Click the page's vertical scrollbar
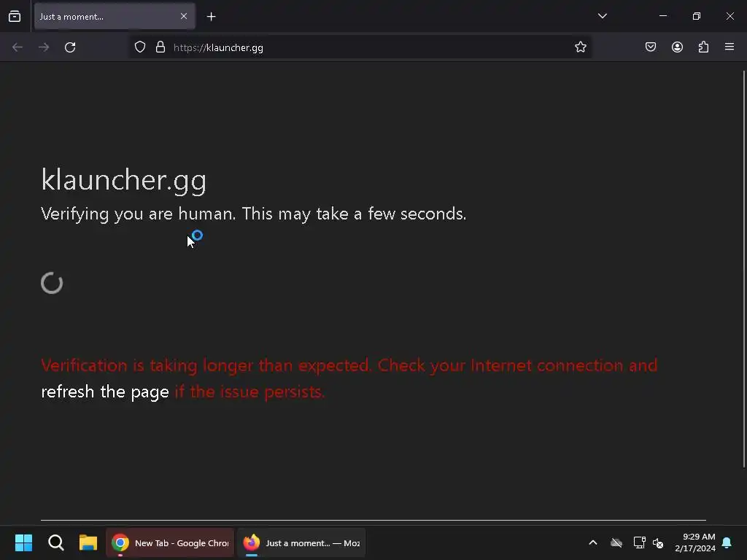Viewport: 747px width, 560px height. 743,269
